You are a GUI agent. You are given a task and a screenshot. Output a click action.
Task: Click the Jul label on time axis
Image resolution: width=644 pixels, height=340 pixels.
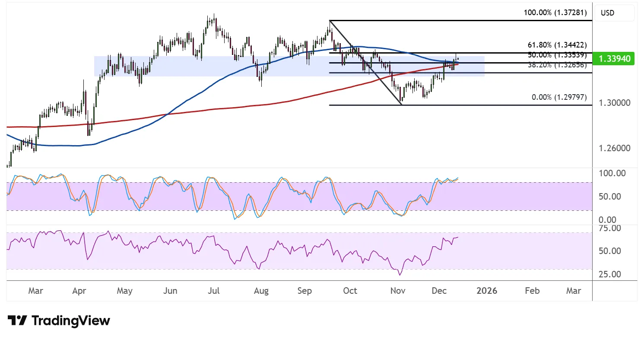point(213,291)
